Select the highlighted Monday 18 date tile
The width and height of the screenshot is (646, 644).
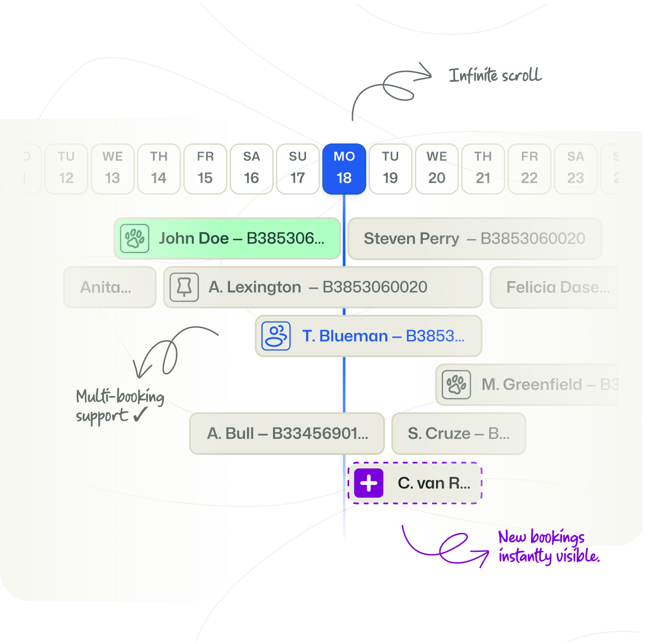pyautogui.click(x=344, y=169)
